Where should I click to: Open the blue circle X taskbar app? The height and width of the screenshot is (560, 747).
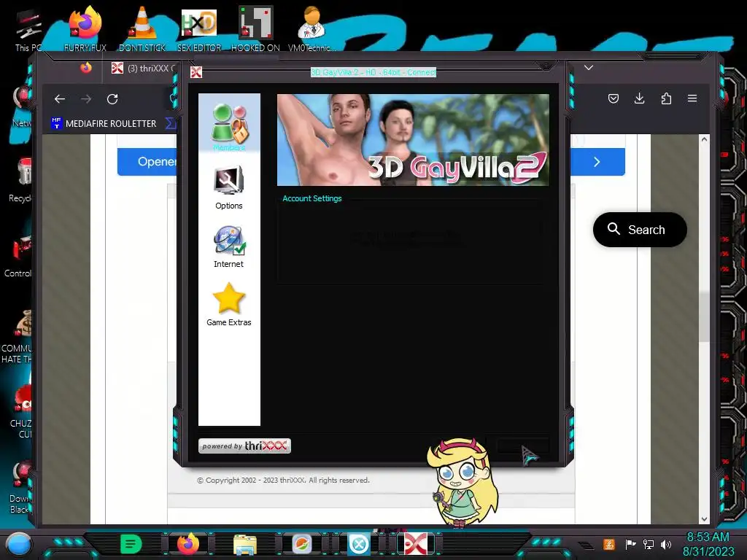pos(359,544)
